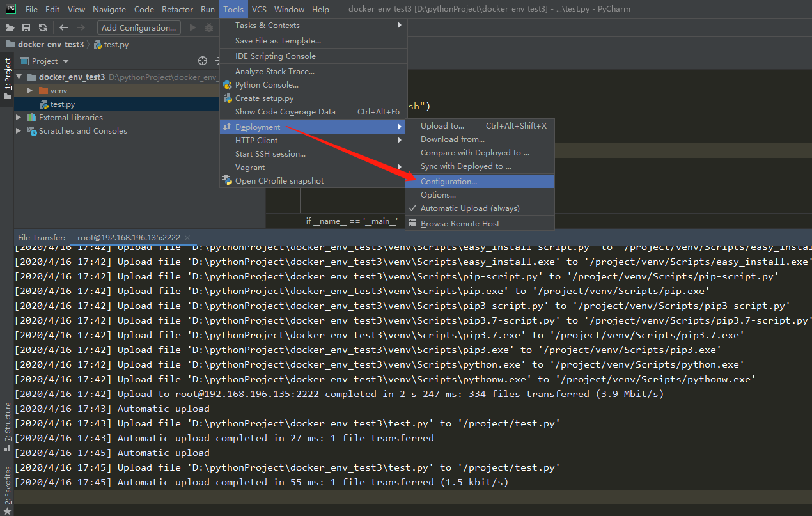Click the Synchronize refresh icon
This screenshot has width=812, height=516.
tap(42, 27)
